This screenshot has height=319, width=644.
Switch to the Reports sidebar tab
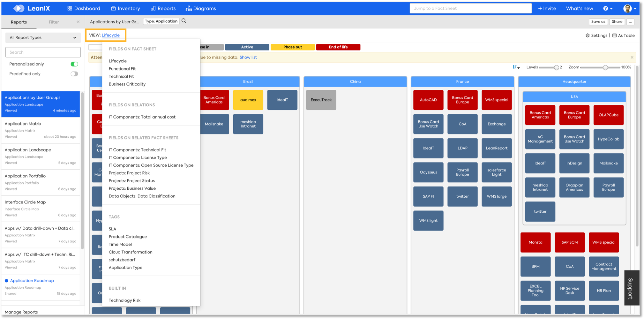click(19, 22)
